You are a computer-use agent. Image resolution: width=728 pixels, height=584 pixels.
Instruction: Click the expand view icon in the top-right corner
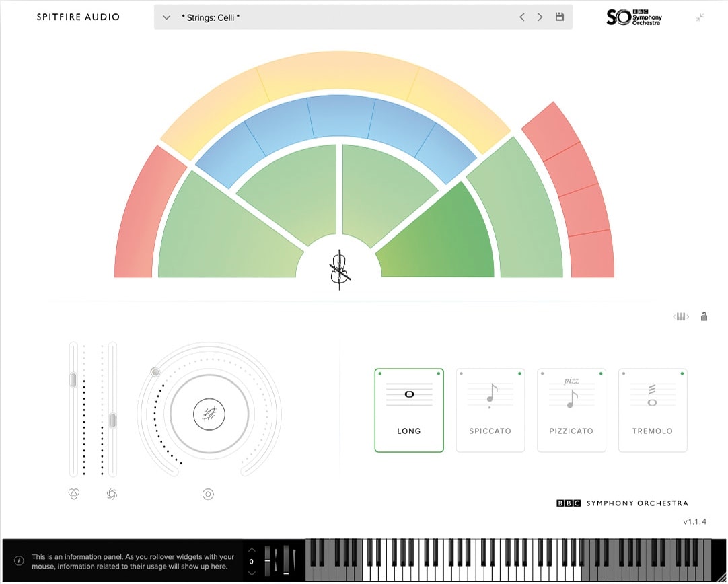click(700, 17)
